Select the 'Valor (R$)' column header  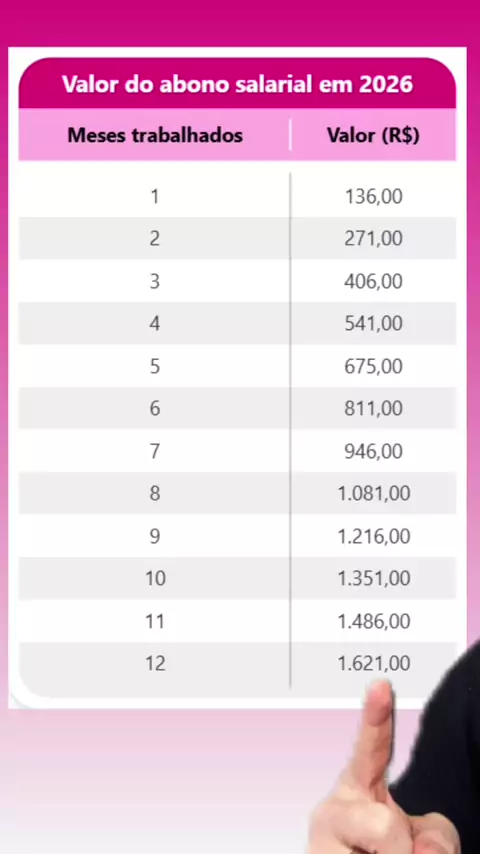tap(373, 135)
